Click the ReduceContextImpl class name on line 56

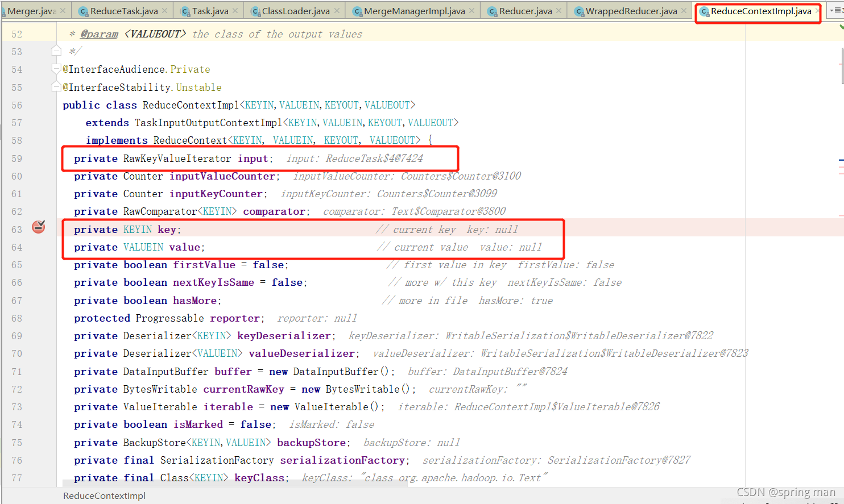[x=191, y=105]
